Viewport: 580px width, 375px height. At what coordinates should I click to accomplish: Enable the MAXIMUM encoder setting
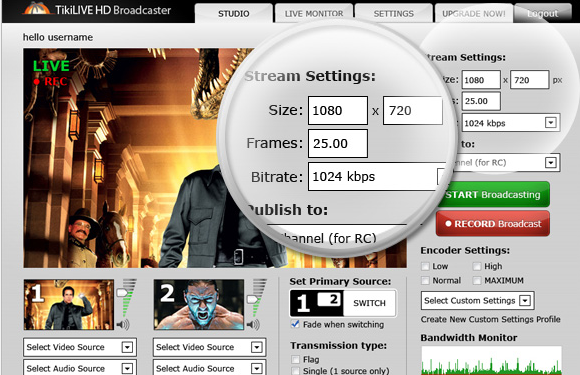tap(477, 281)
